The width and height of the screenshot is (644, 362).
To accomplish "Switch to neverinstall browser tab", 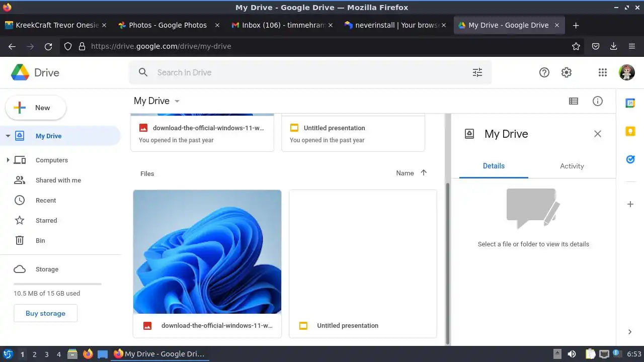I will pyautogui.click(x=395, y=25).
